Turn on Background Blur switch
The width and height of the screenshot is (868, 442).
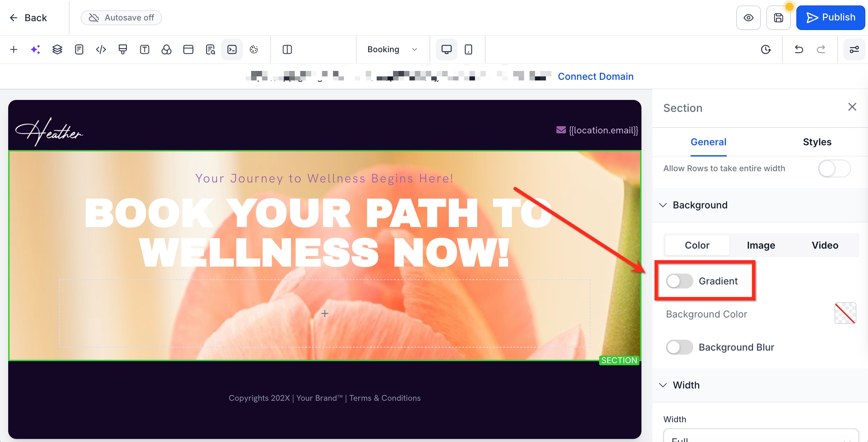[679, 347]
